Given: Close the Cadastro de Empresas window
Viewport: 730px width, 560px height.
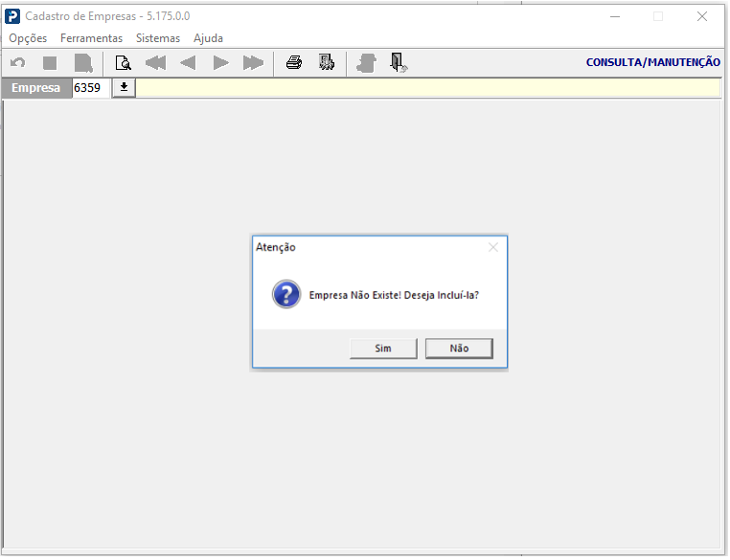Looking at the screenshot, I should pos(702,16).
